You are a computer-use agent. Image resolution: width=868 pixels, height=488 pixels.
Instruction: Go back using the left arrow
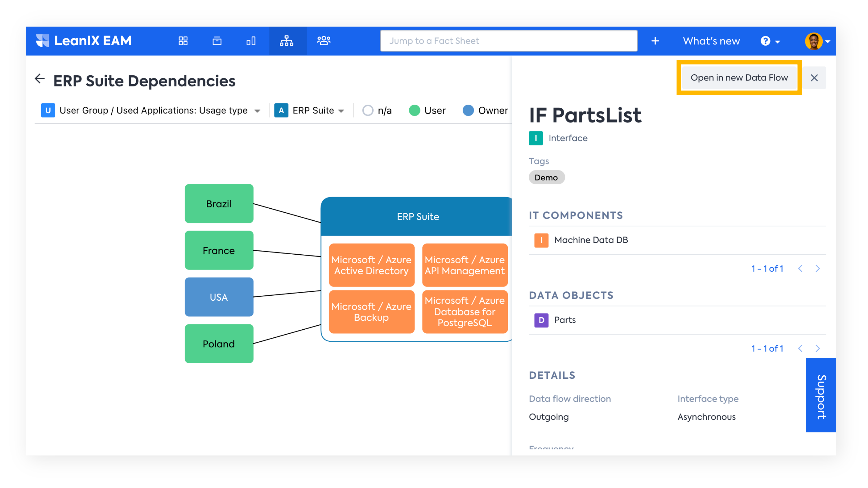[x=40, y=79]
